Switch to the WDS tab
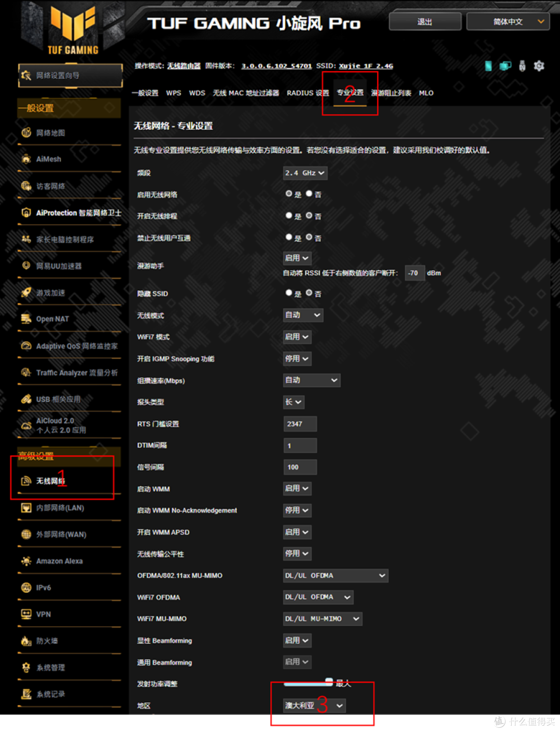The image size is (560, 733). [x=197, y=93]
